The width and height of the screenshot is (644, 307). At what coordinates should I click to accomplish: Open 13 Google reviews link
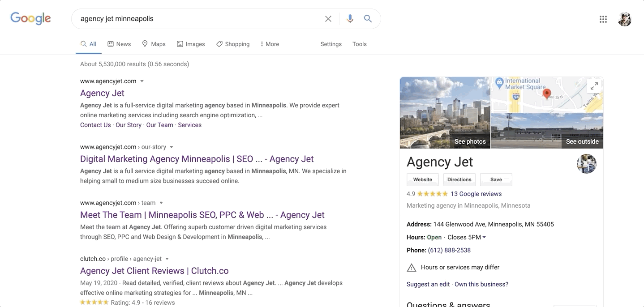[476, 194]
